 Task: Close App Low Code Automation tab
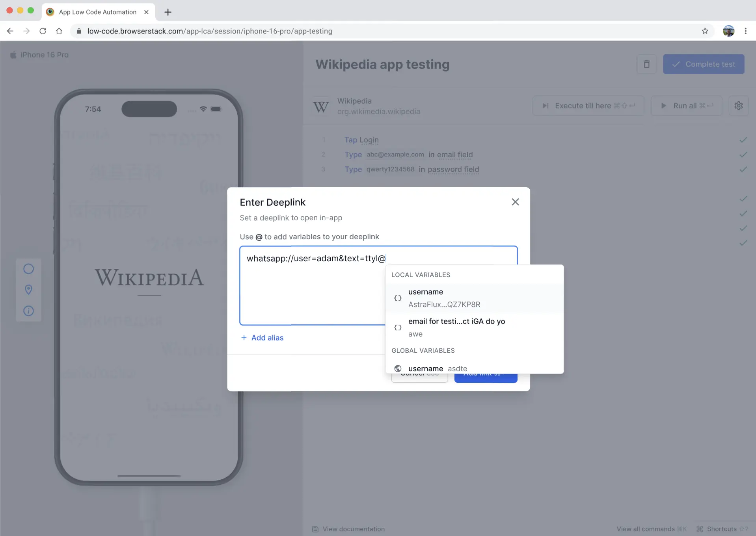(x=146, y=12)
